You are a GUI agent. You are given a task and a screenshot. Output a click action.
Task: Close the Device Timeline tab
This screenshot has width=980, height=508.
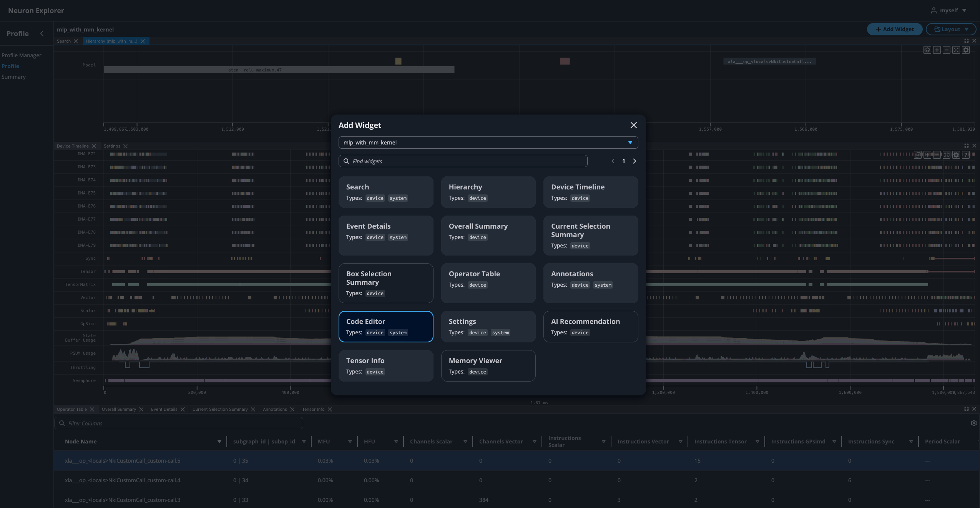point(94,146)
